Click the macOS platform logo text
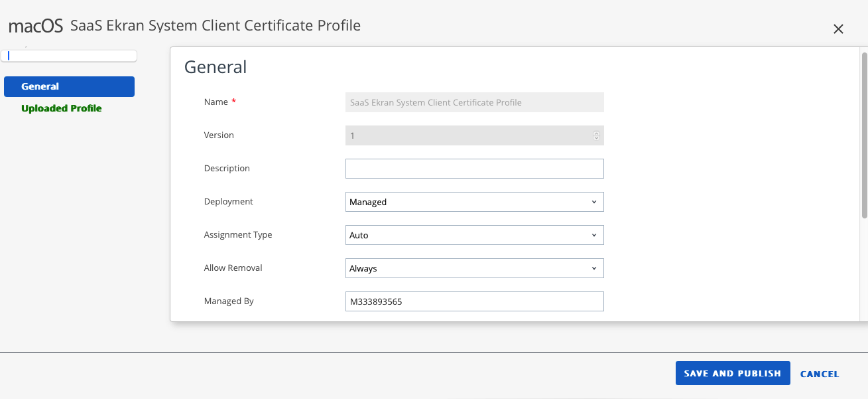 point(36,27)
